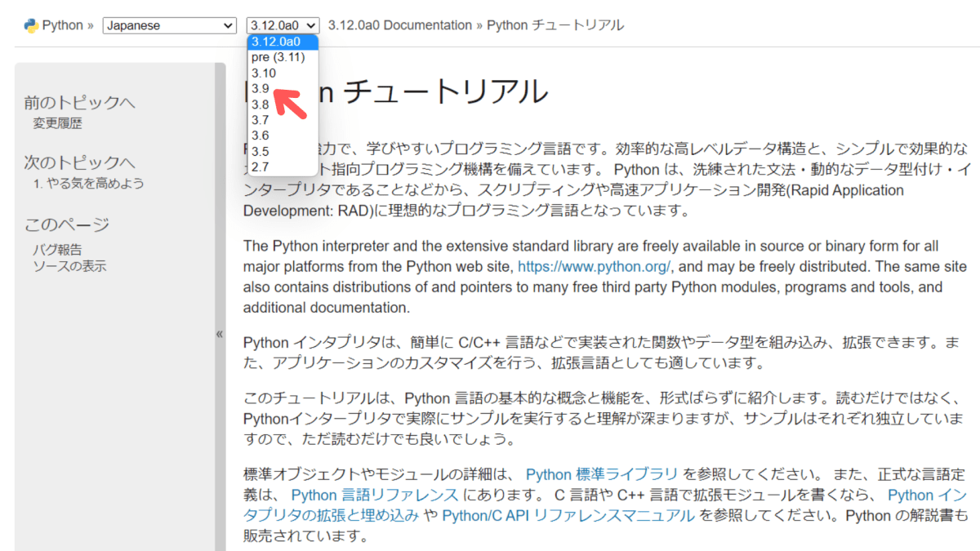This screenshot has width=980, height=551.
Task: Open ソースの表示 in sidebar
Action: tap(69, 266)
